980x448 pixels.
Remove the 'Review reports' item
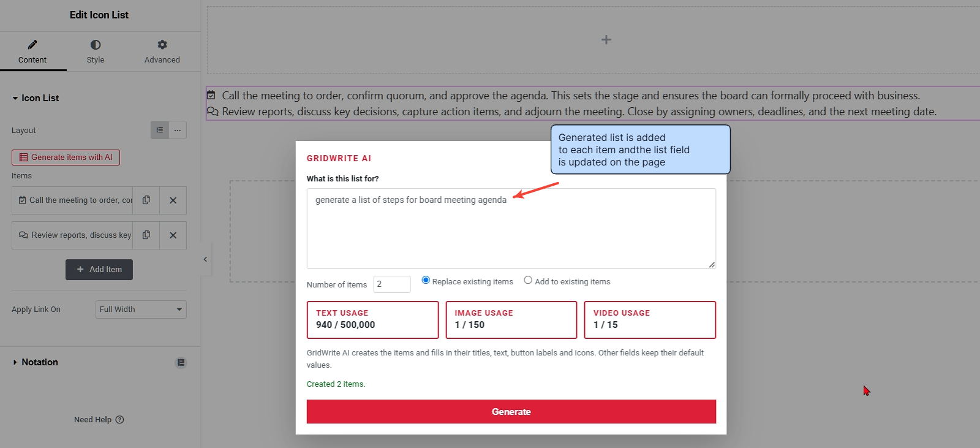pos(173,235)
